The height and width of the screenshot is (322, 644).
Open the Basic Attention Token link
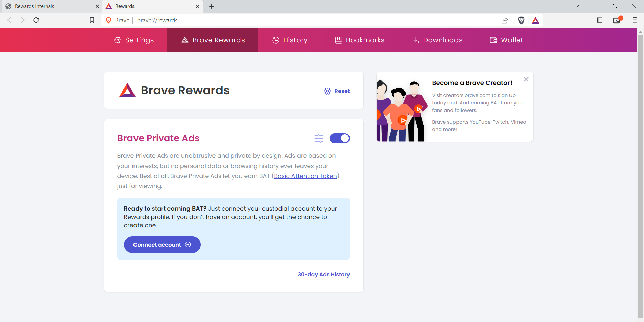click(x=306, y=176)
